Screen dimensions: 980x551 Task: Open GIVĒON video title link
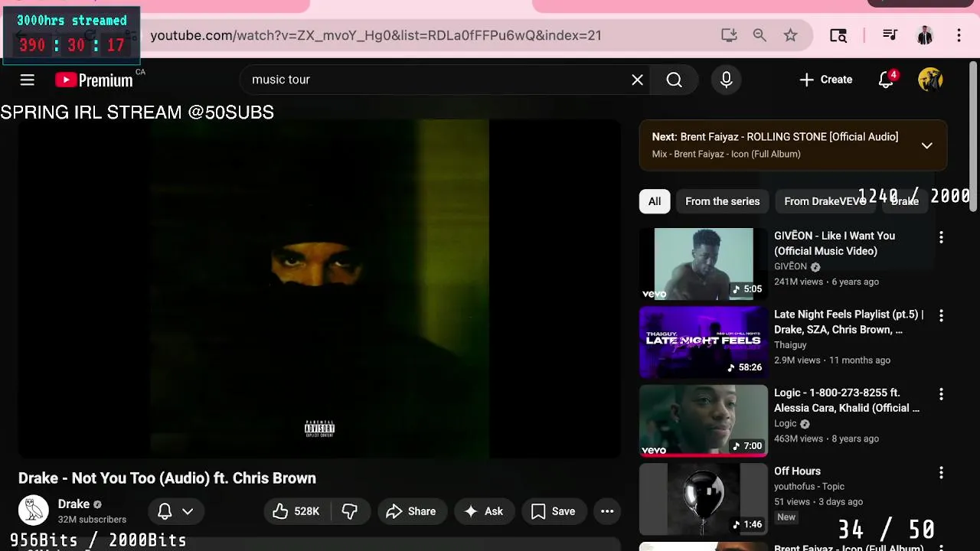pos(835,243)
